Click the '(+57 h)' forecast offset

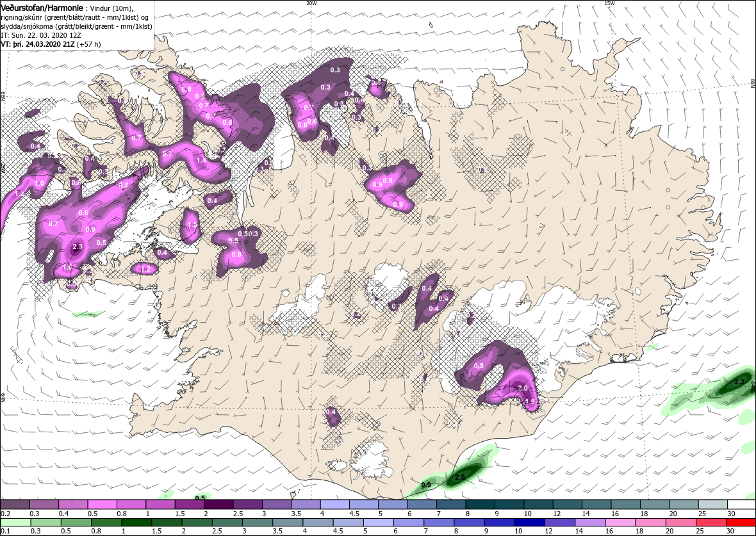tap(88, 44)
